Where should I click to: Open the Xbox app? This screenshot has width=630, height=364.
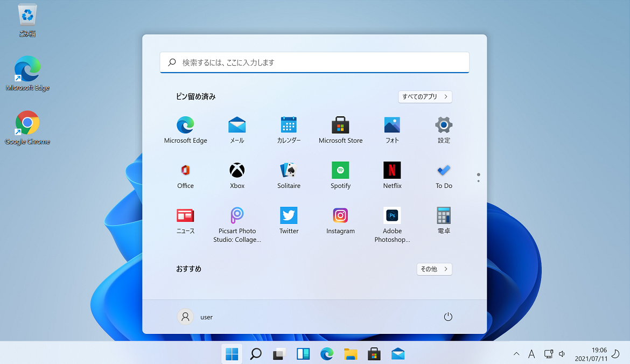click(x=237, y=175)
